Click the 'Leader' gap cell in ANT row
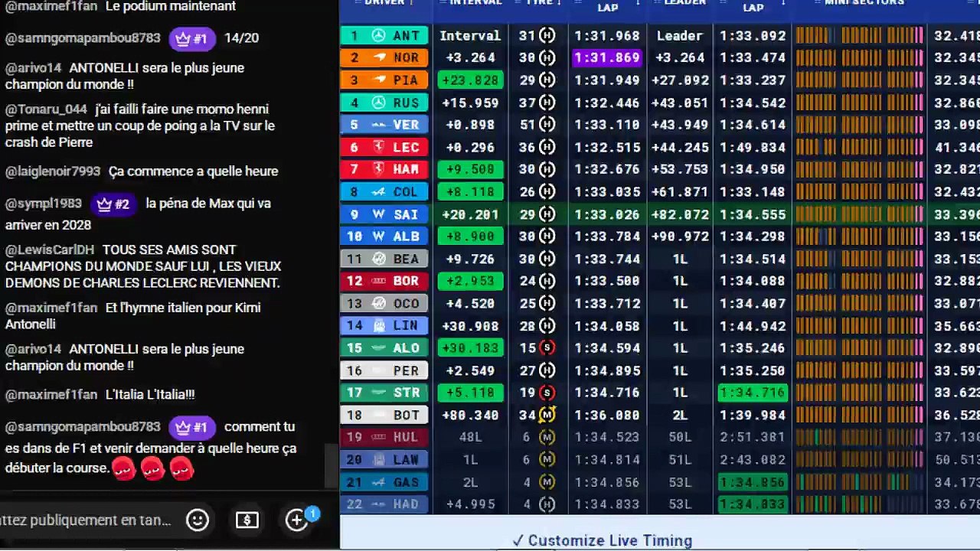980x551 pixels. pos(680,36)
